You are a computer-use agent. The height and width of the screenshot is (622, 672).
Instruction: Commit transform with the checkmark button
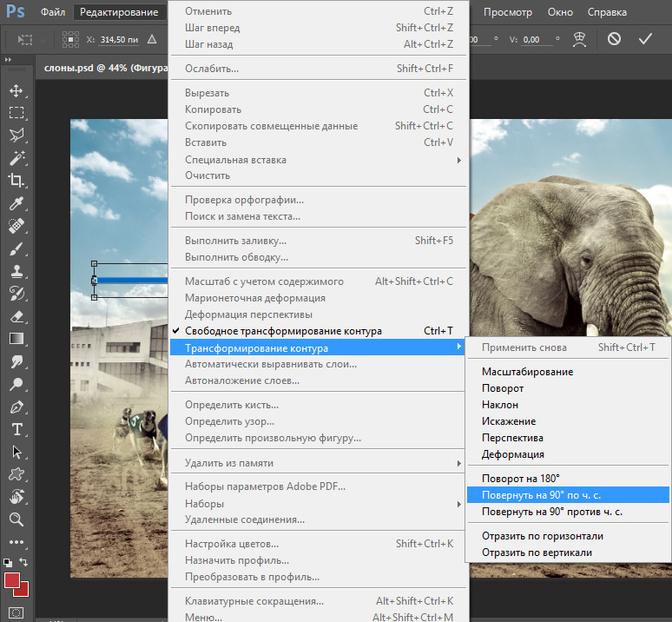tap(644, 39)
